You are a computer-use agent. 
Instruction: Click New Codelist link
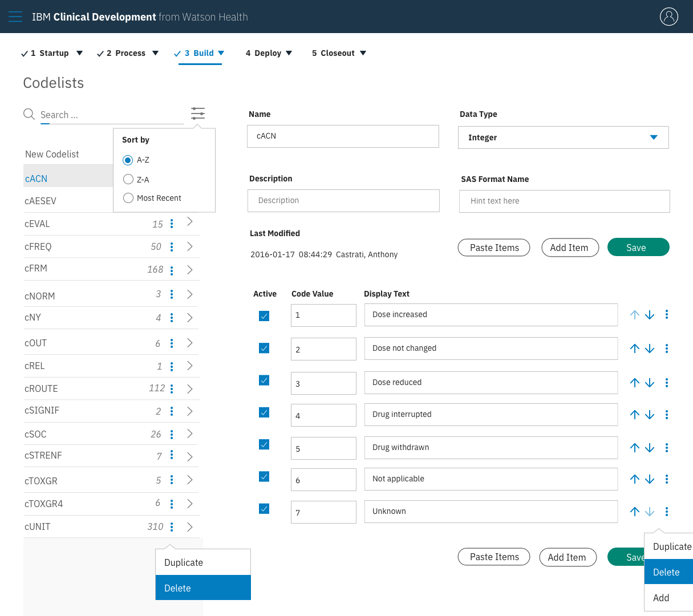(52, 154)
